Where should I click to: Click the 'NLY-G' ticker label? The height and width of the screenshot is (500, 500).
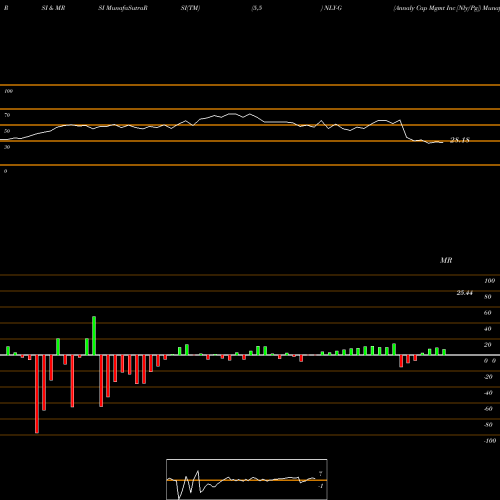pos(333,8)
